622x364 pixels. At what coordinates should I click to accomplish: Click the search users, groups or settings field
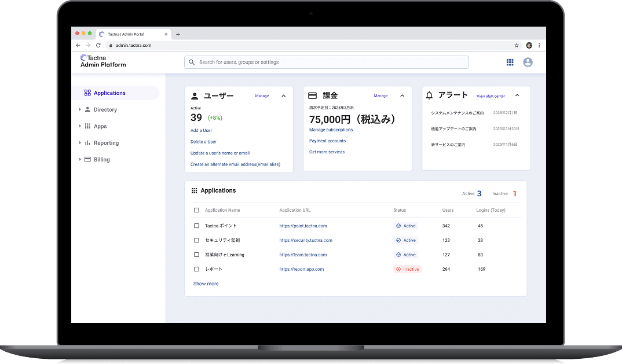pyautogui.click(x=327, y=62)
